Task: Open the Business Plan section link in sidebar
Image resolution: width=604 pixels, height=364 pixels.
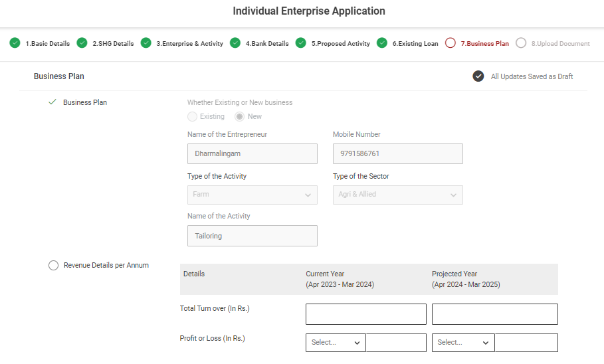Action: click(x=84, y=103)
